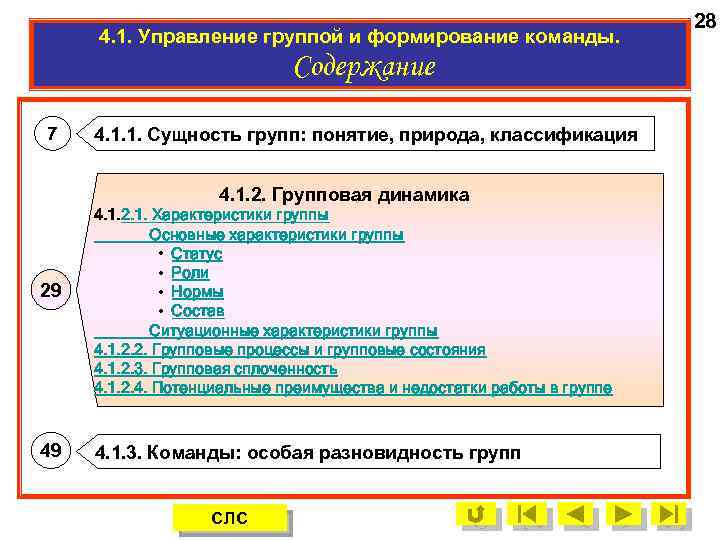This screenshot has width=720, height=540.
Task: Open link 4.1.2.4. Потенциальные преимущества и недостатки
Action: (x=353, y=388)
